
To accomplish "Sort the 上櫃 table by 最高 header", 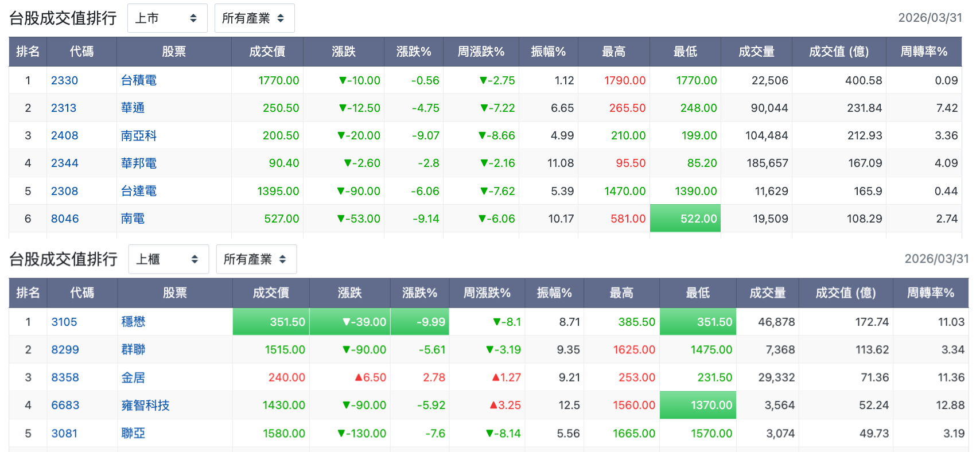I will (621, 293).
